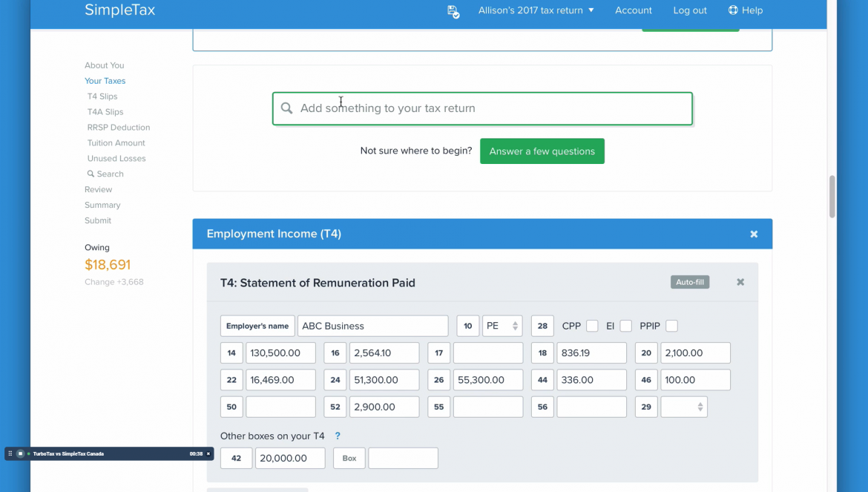Check the CPP exemption box

tap(592, 325)
